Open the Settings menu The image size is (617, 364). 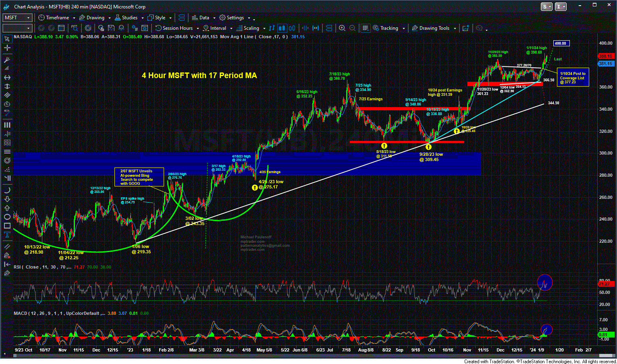(232, 18)
